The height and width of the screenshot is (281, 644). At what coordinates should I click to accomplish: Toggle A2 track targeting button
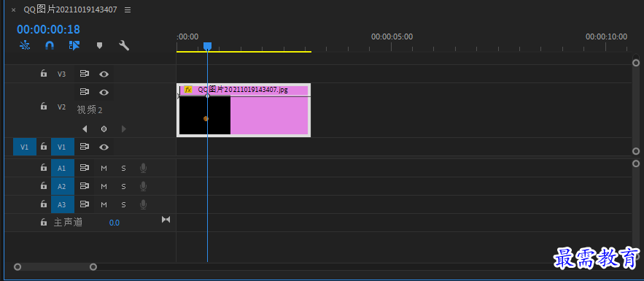pos(63,186)
